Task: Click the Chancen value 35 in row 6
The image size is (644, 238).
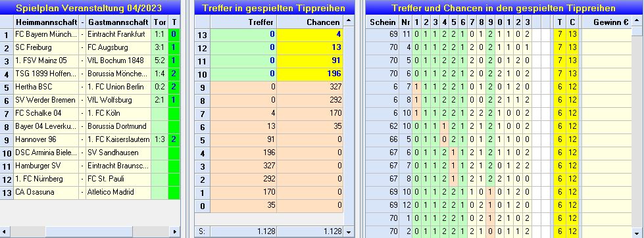Action: (x=310, y=127)
